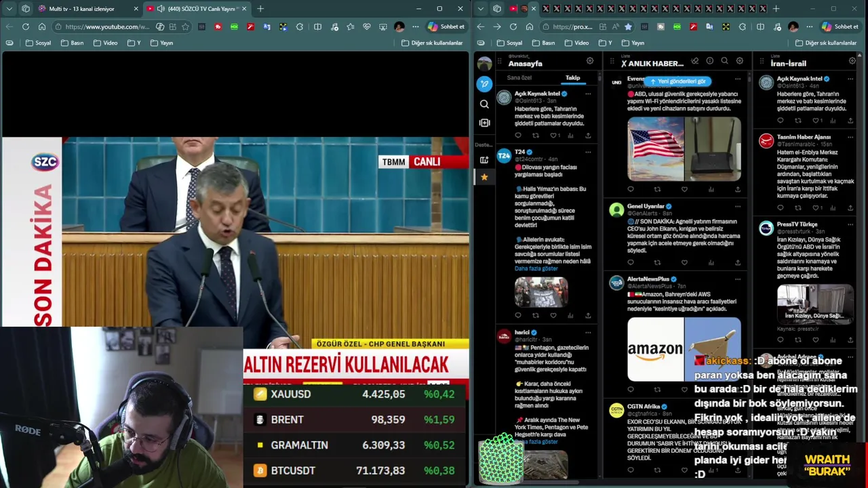This screenshot has width=868, height=488.
Task: Open the USA flag image in Evrensel post
Action: (655, 148)
